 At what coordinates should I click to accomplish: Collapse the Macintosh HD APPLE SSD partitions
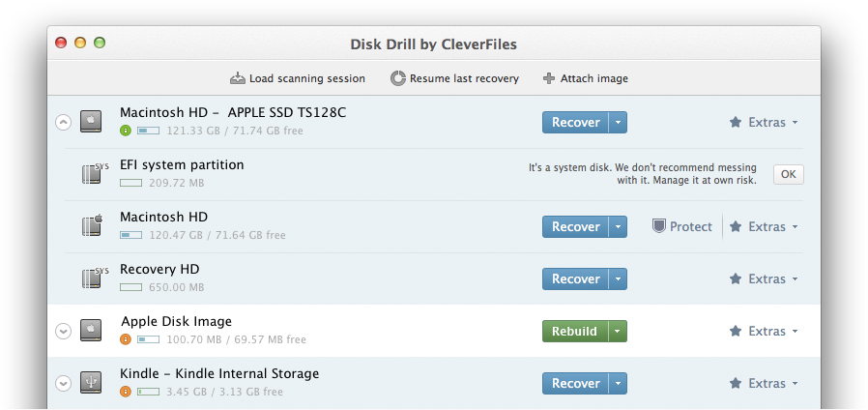tap(64, 122)
